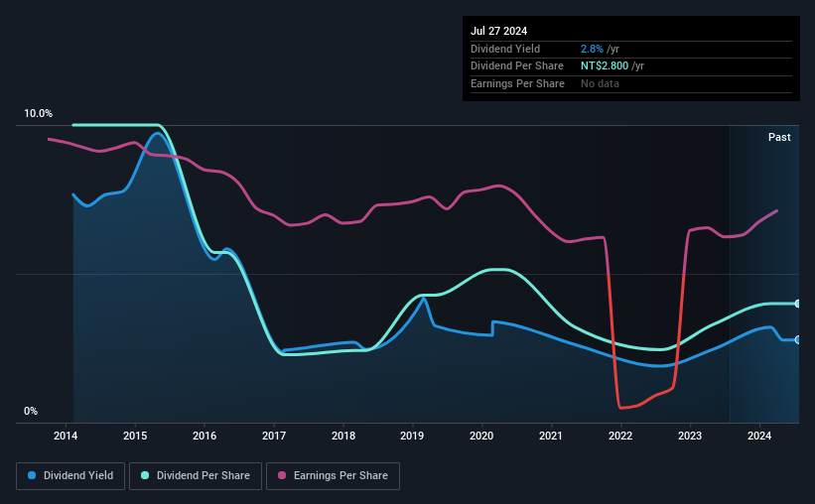Image resolution: width=815 pixels, height=504 pixels.
Task: Click the Past region label
Action: tap(779, 137)
